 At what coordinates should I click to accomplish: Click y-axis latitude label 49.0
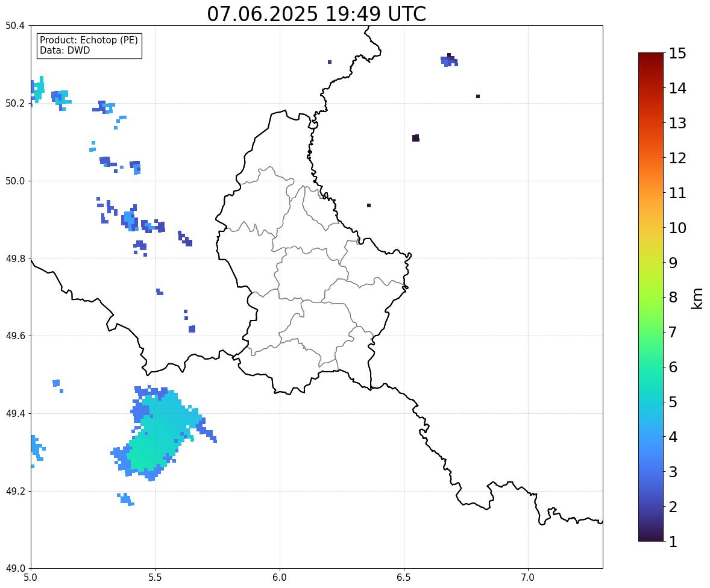pos(14,569)
